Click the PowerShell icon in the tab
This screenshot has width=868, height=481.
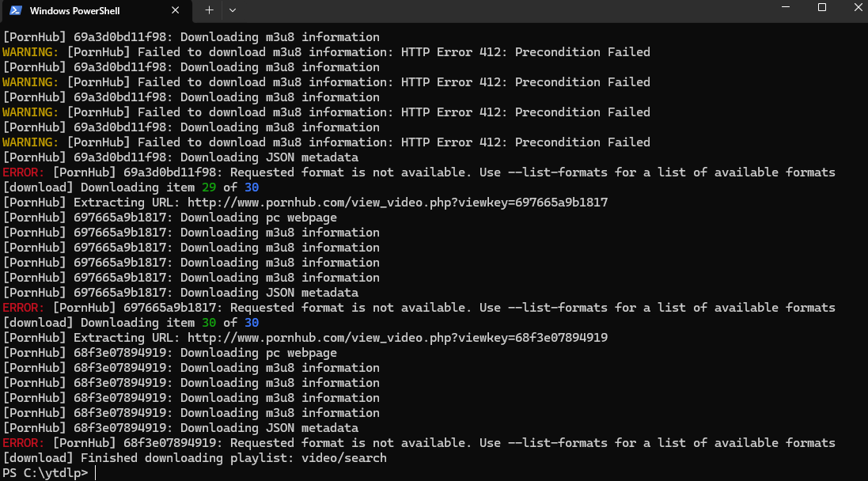pyautogui.click(x=16, y=10)
